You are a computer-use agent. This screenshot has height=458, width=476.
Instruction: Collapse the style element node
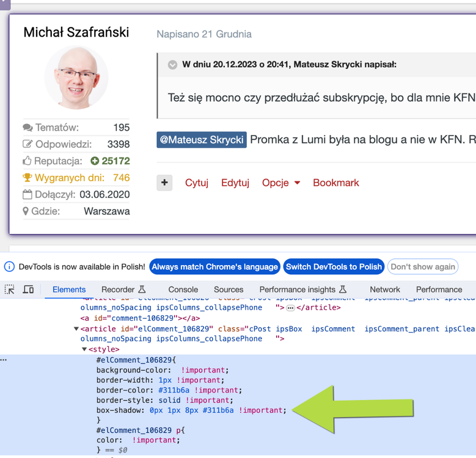point(84,349)
